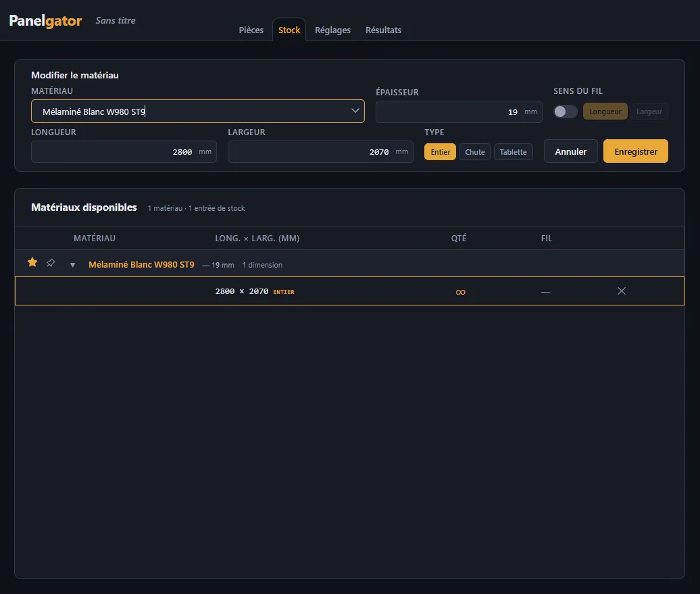This screenshot has width=700, height=594.
Task: Click the Épaisseur 19 mm field
Action: (x=459, y=112)
